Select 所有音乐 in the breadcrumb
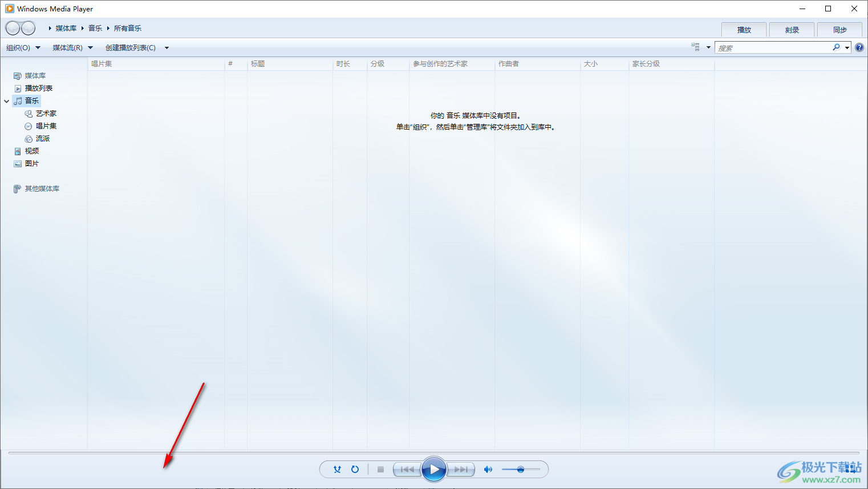 128,29
